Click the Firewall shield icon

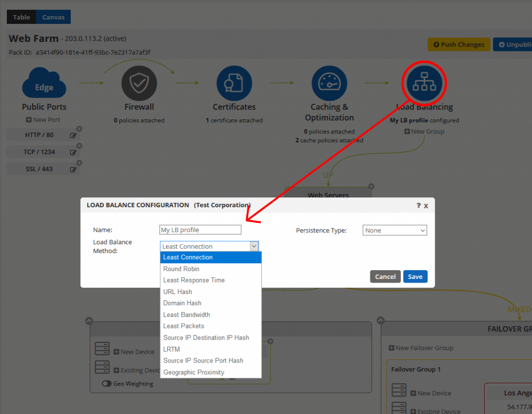pyautogui.click(x=139, y=83)
